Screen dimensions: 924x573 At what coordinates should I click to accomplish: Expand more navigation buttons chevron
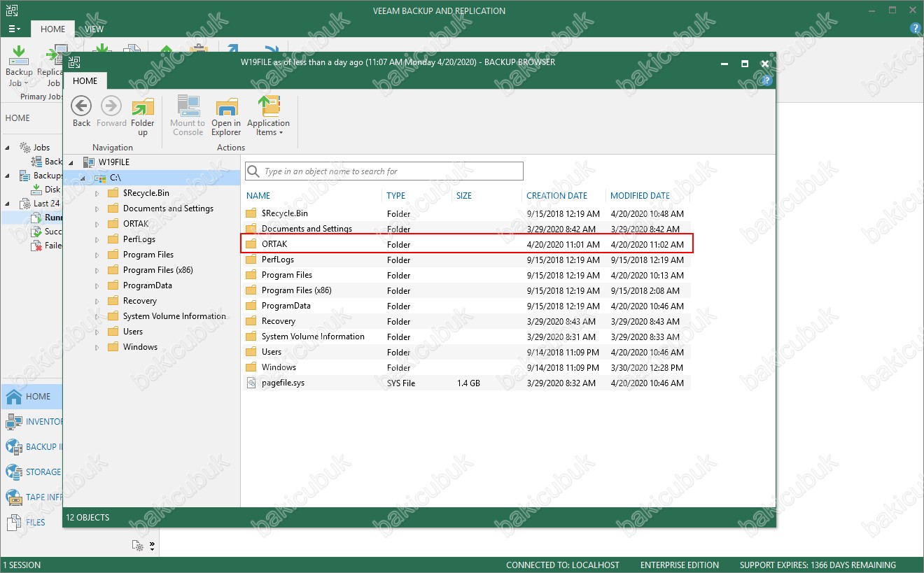[153, 545]
